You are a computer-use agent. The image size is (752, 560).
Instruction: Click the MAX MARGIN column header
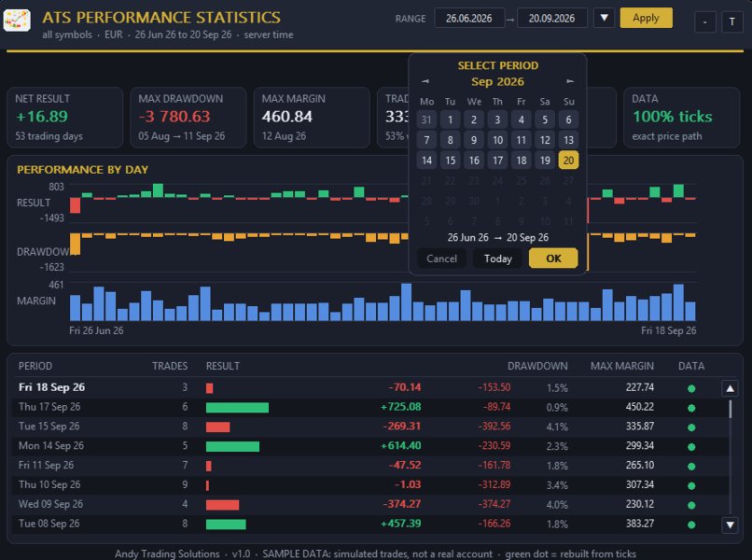622,366
